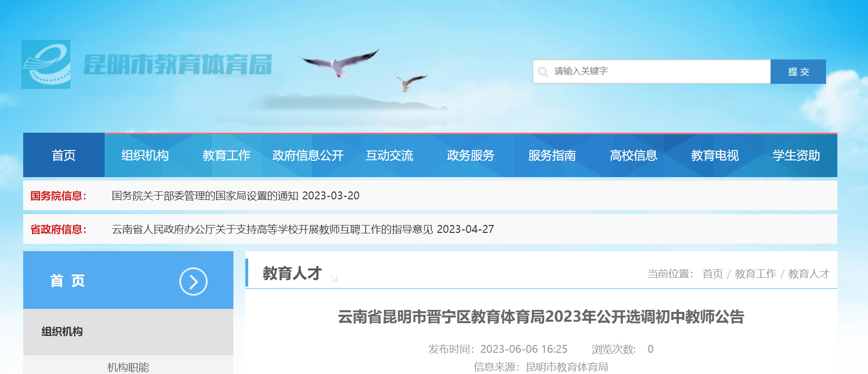Go to 政府信息公开 menu item

click(308, 155)
